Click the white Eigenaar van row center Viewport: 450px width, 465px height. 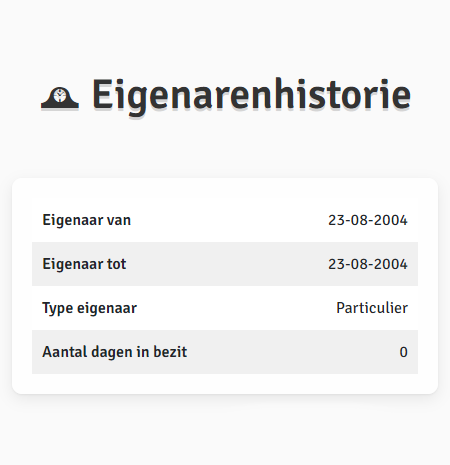(225, 220)
